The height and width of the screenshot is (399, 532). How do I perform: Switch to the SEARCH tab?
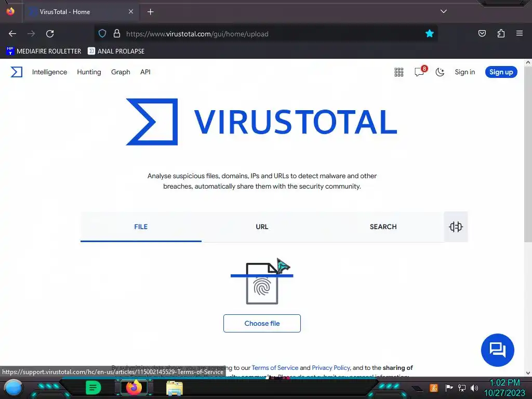[x=383, y=227]
